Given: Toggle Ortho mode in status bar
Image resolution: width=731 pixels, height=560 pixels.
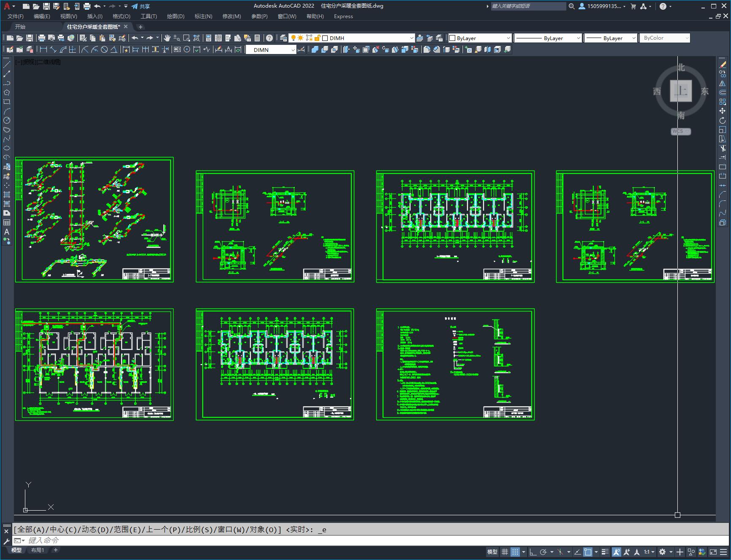Looking at the screenshot, I should 533,552.
